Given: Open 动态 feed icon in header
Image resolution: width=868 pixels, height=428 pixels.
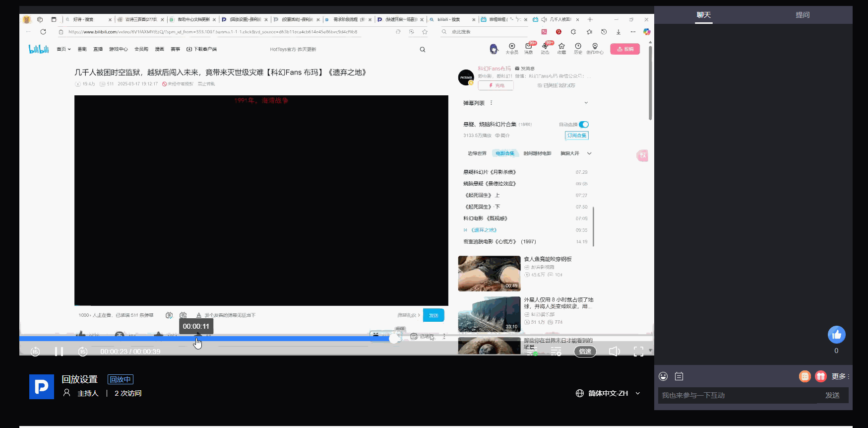Looking at the screenshot, I should (x=545, y=48).
